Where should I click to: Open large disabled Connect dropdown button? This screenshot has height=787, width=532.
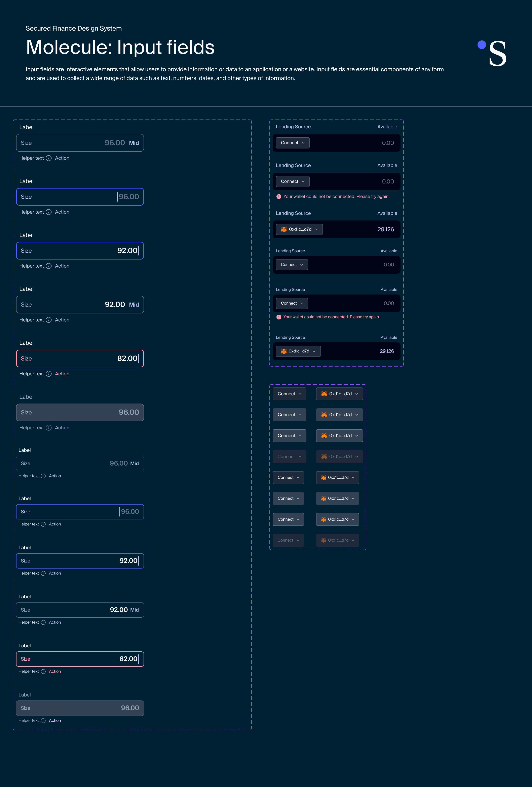click(x=290, y=457)
